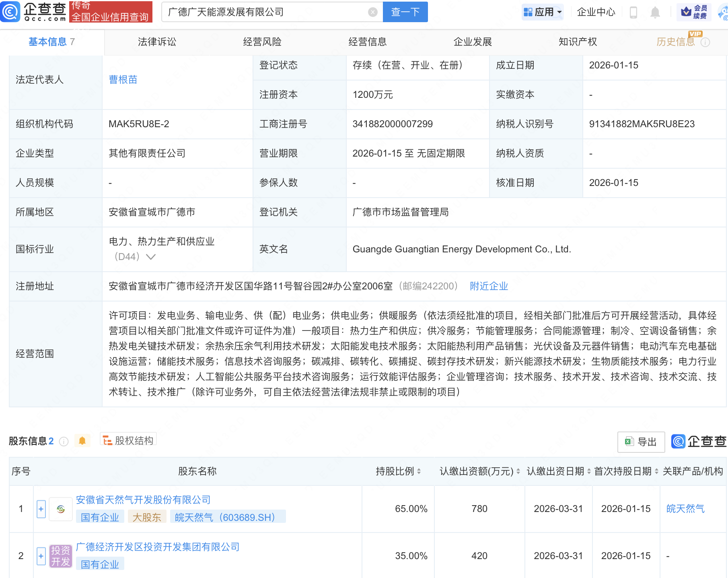
Task: Click the shareholder alert bell icon
Action: tap(82, 441)
